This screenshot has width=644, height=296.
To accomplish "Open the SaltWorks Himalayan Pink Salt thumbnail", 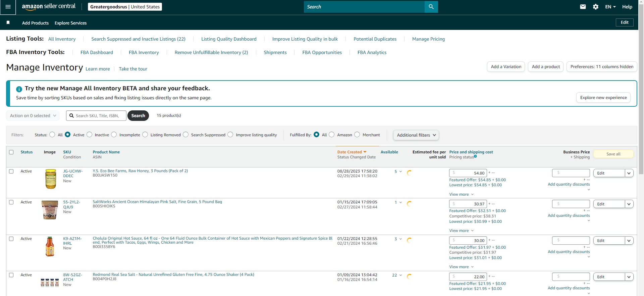I will click(x=50, y=210).
